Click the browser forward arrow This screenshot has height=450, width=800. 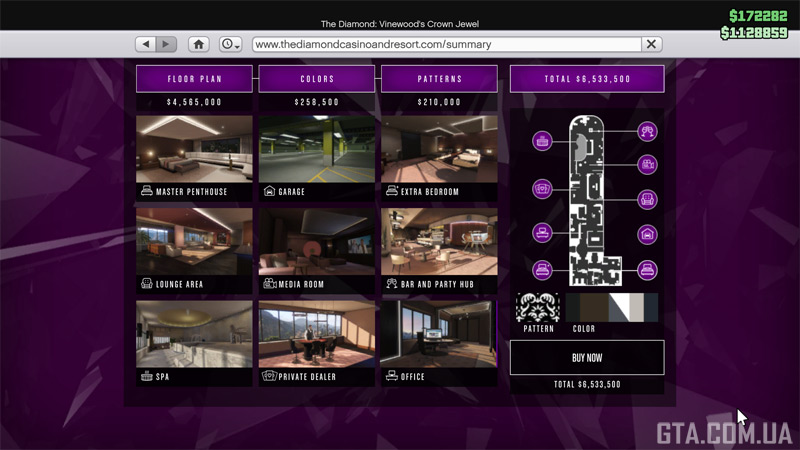(x=166, y=44)
